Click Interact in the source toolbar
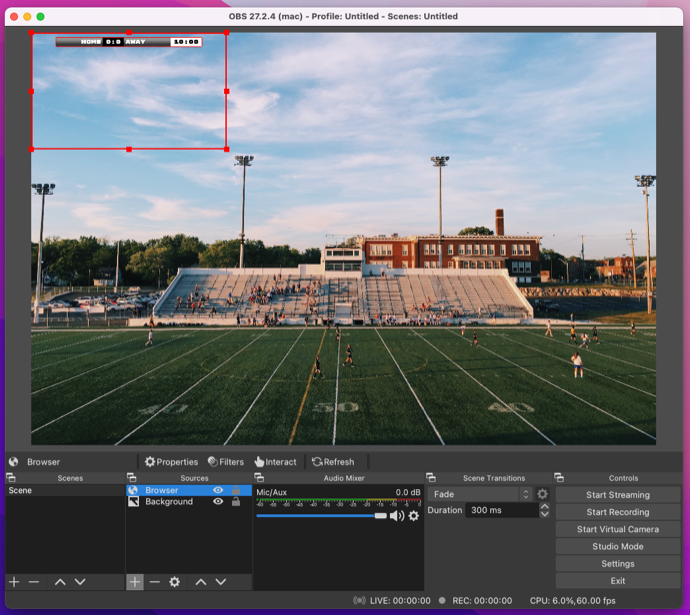The width and height of the screenshot is (690, 615). click(275, 462)
